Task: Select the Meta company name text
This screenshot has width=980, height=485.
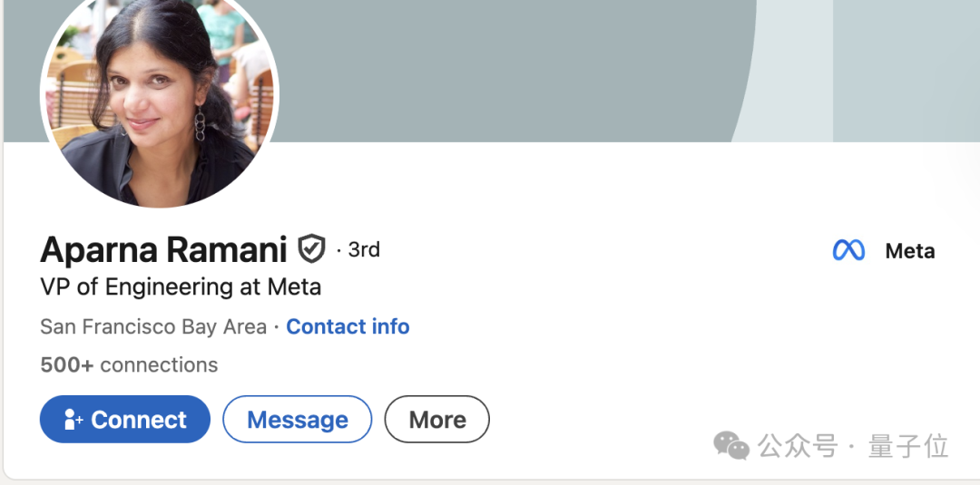Action: [x=910, y=251]
